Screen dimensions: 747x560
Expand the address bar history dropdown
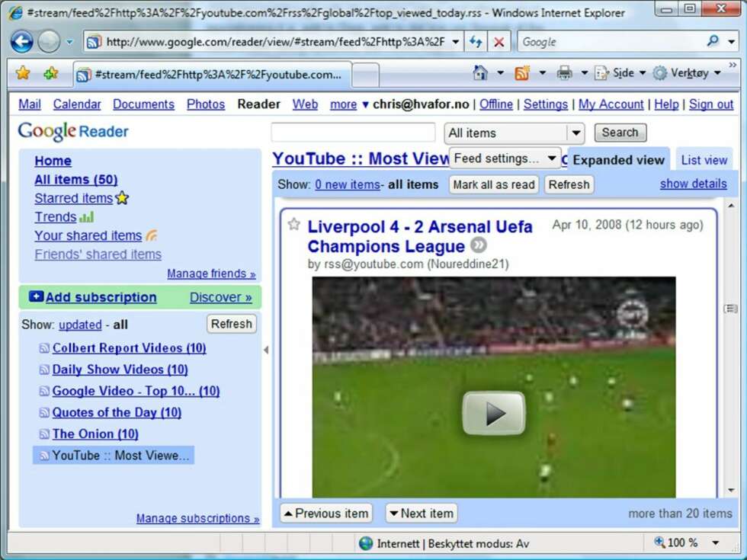[456, 42]
